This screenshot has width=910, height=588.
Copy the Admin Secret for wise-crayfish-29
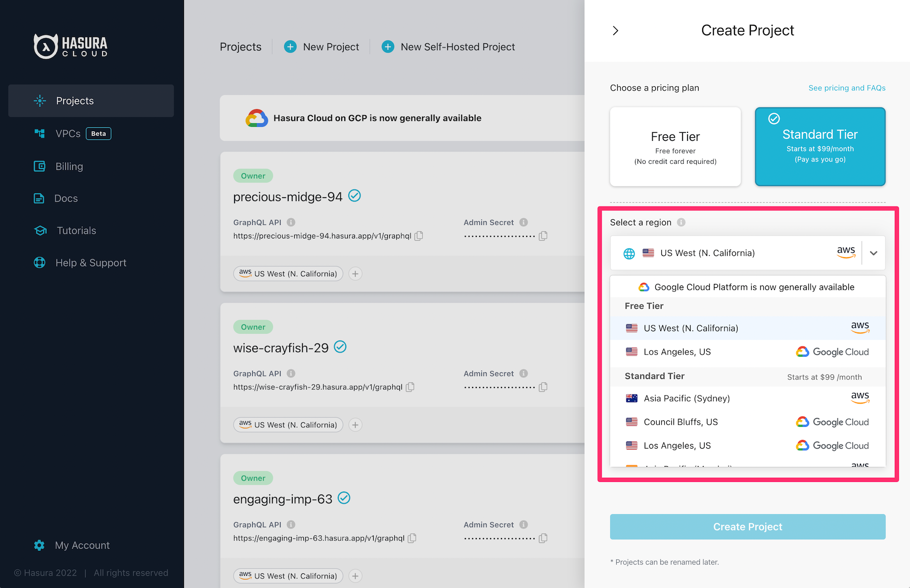pos(543,387)
